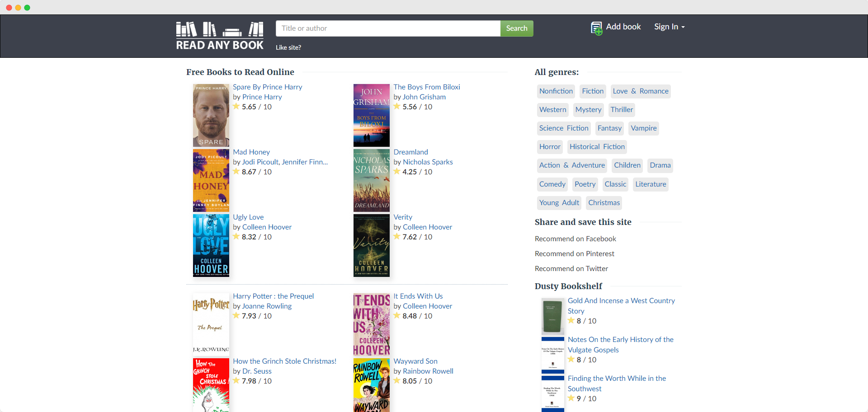This screenshot has height=412, width=868.
Task: Open Harry Potter : the Prequel link
Action: click(x=273, y=296)
